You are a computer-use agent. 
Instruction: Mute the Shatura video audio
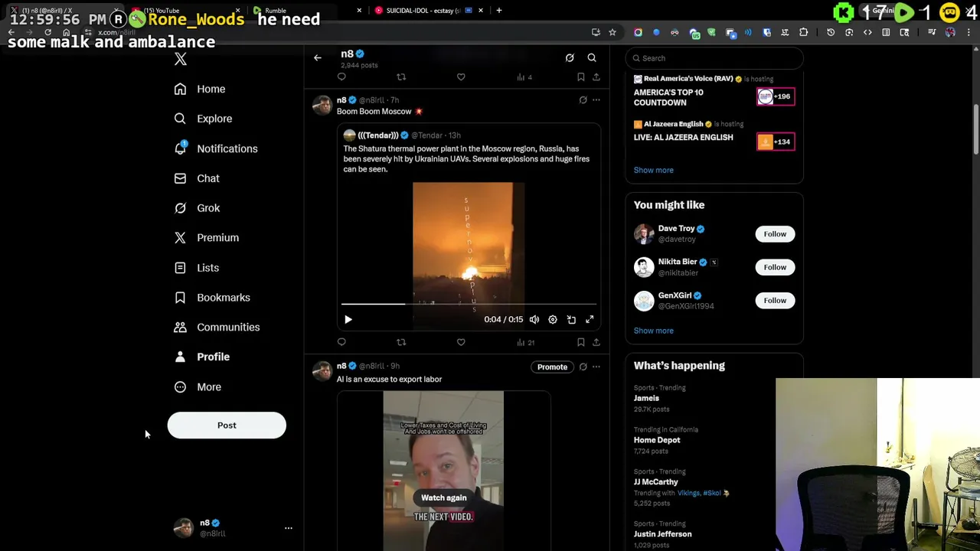534,320
